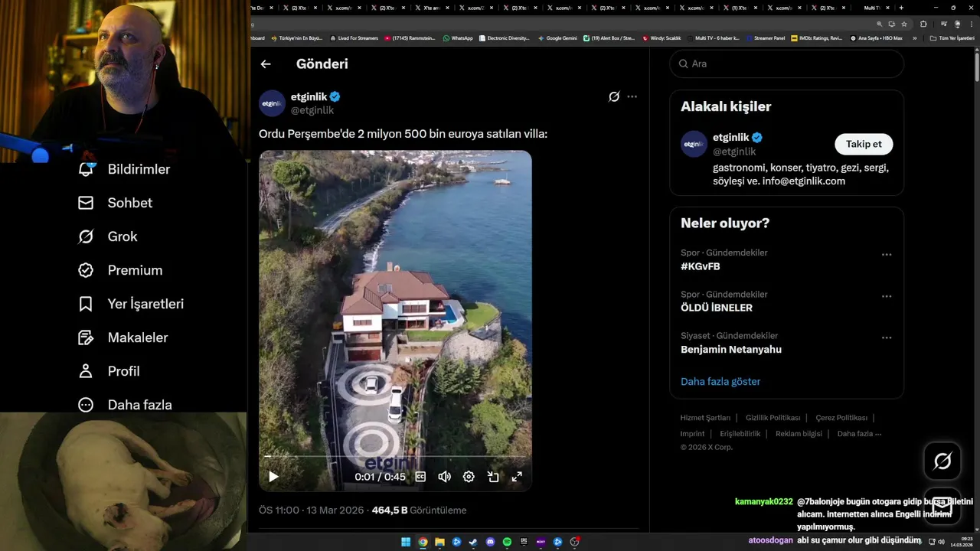Screen dimensions: 980x551
Task: Open Chrome from the taskbar
Action: tap(423, 542)
